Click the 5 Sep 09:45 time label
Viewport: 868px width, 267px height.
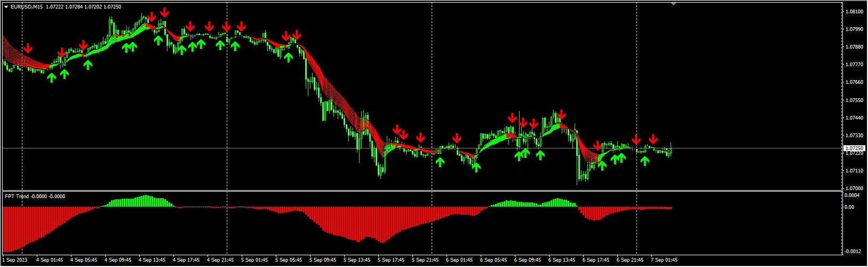(x=323, y=261)
